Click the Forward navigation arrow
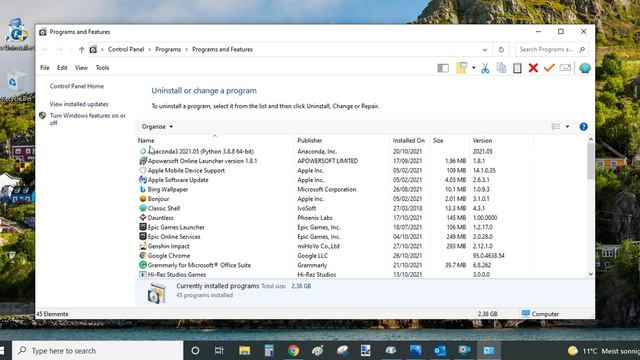This screenshot has width=640, height=360. (x=60, y=49)
